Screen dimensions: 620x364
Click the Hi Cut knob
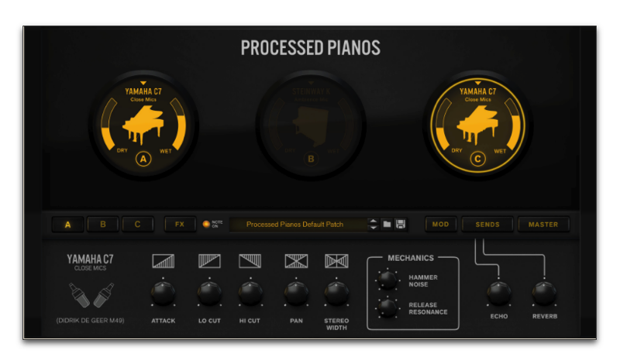[250, 294]
